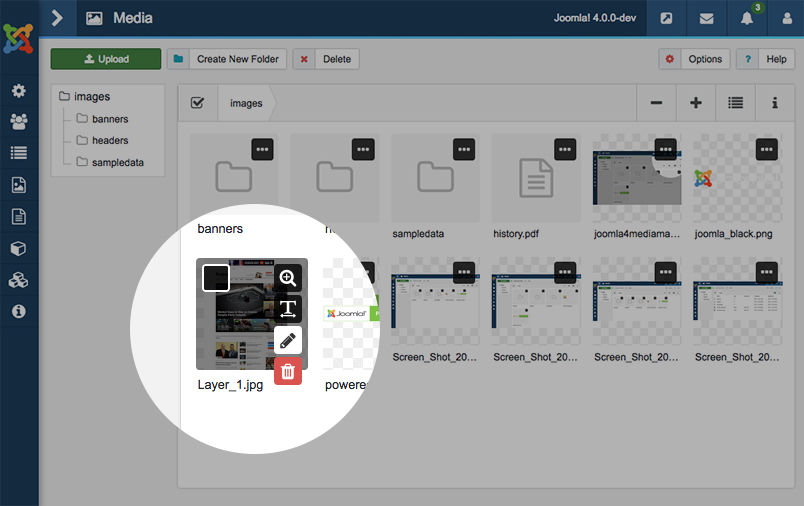Image resolution: width=804 pixels, height=506 pixels.
Task: Tick the checkbox on Layer_1.jpg thumbnail
Action: [216, 277]
